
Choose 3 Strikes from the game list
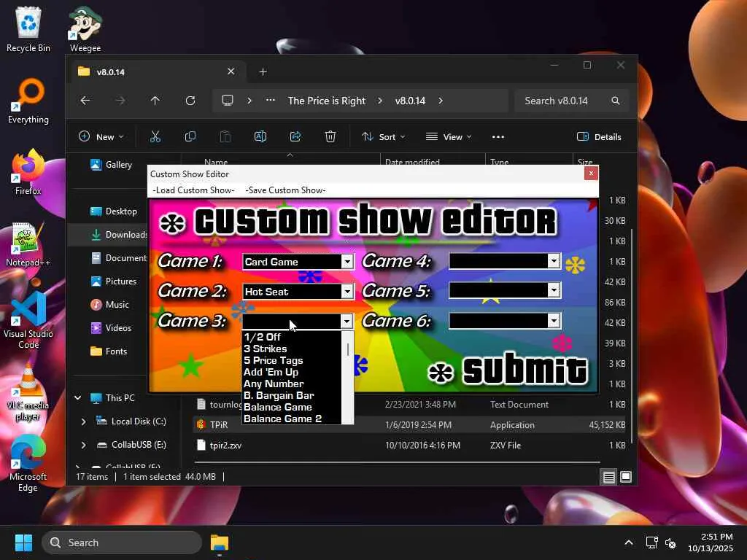[292, 349]
